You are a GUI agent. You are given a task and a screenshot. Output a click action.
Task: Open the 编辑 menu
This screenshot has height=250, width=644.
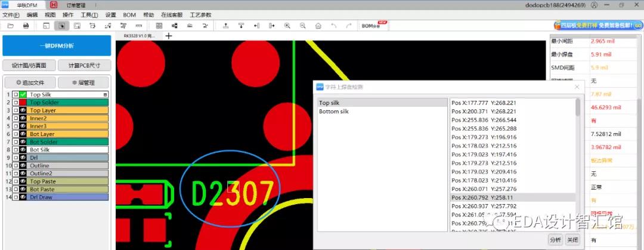coord(32,15)
